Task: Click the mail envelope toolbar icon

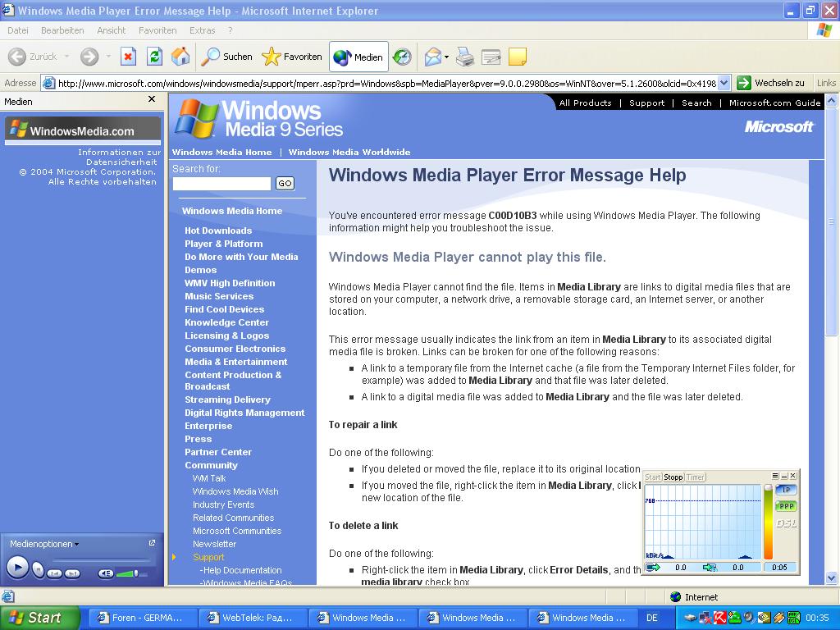Action: tap(432, 57)
